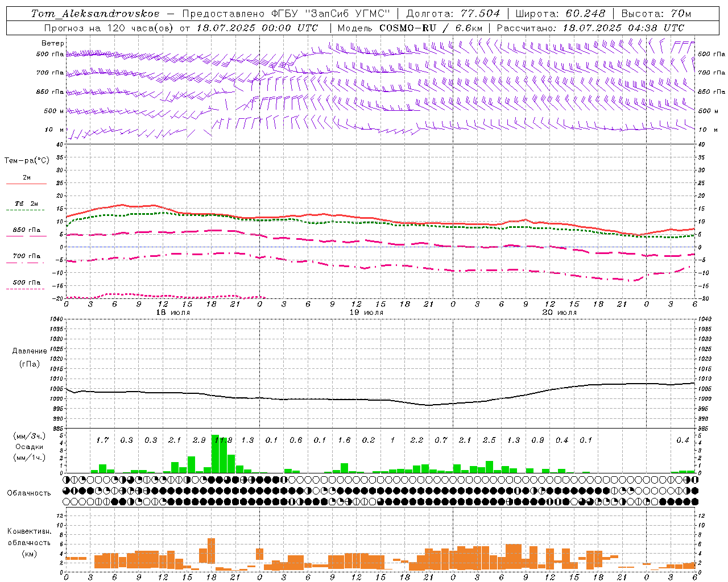Click the '10 м' wind level label on left

[55, 130]
